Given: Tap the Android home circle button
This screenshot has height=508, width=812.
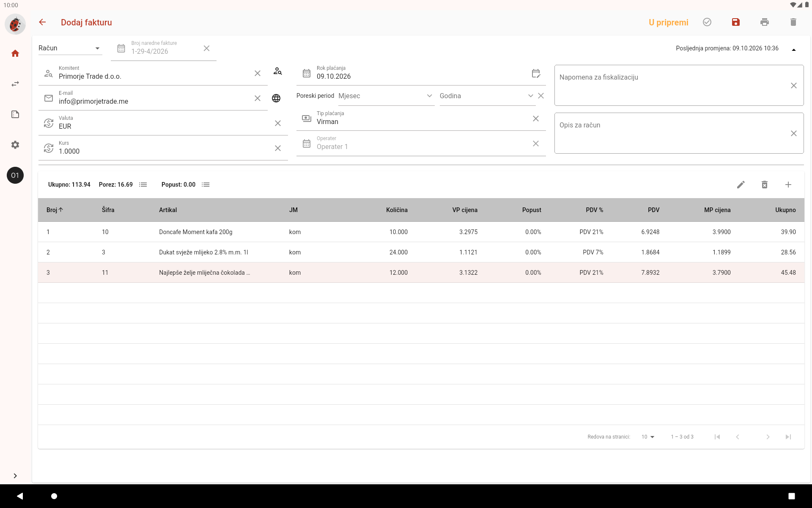Looking at the screenshot, I should (54, 496).
